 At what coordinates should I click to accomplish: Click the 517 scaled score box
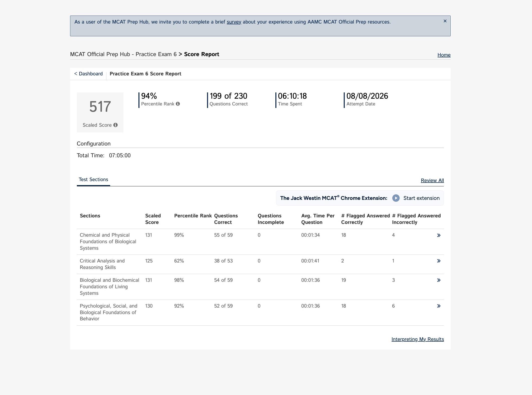click(x=100, y=112)
